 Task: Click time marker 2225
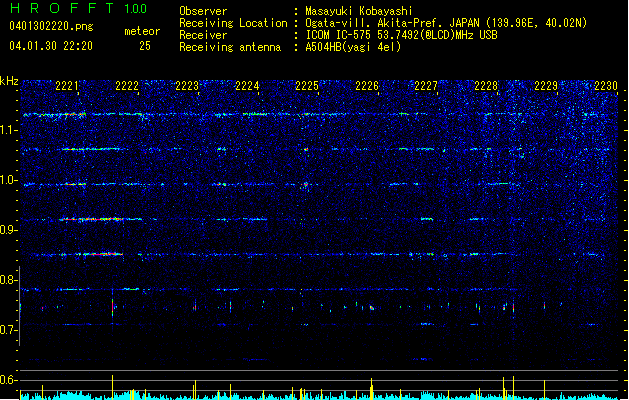point(307,85)
